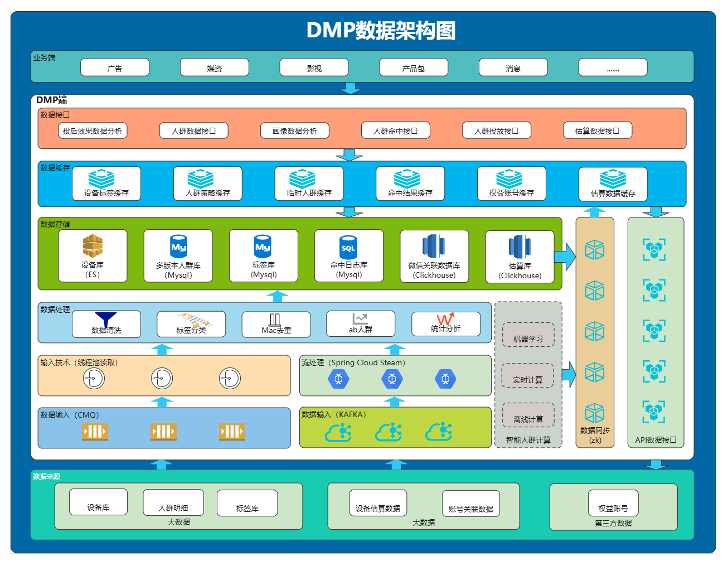Click the 流处理（Spring Cloud Steam）label

coord(353,362)
